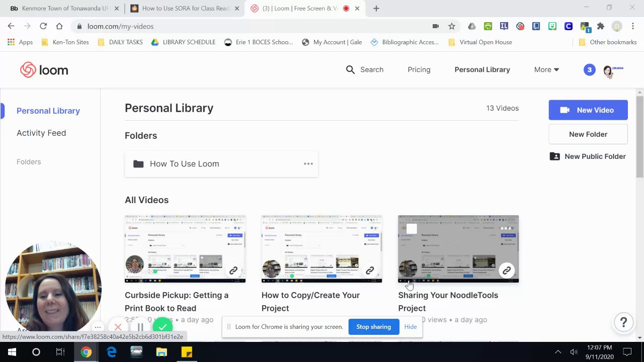Open the help question mark button
This screenshot has height=362, width=644.
[x=623, y=322]
